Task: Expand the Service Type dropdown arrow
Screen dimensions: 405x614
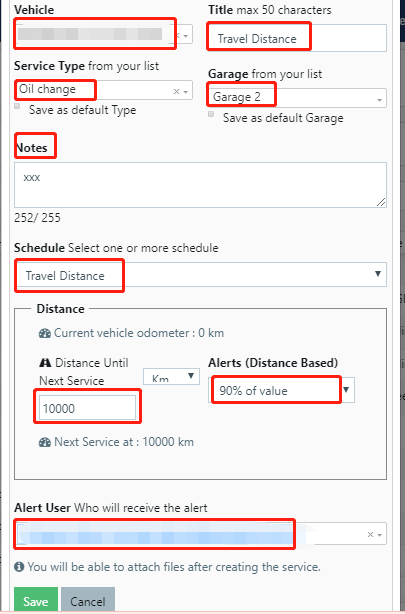Action: tap(186, 92)
